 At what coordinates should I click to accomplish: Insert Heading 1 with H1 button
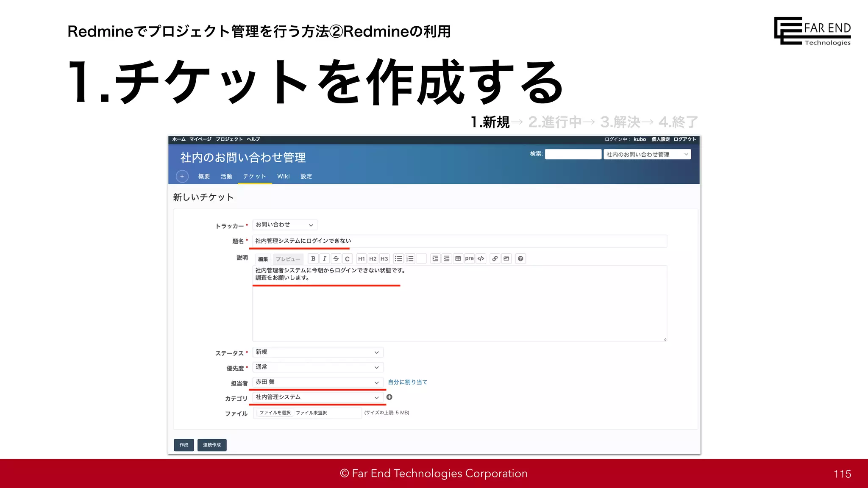tap(362, 258)
